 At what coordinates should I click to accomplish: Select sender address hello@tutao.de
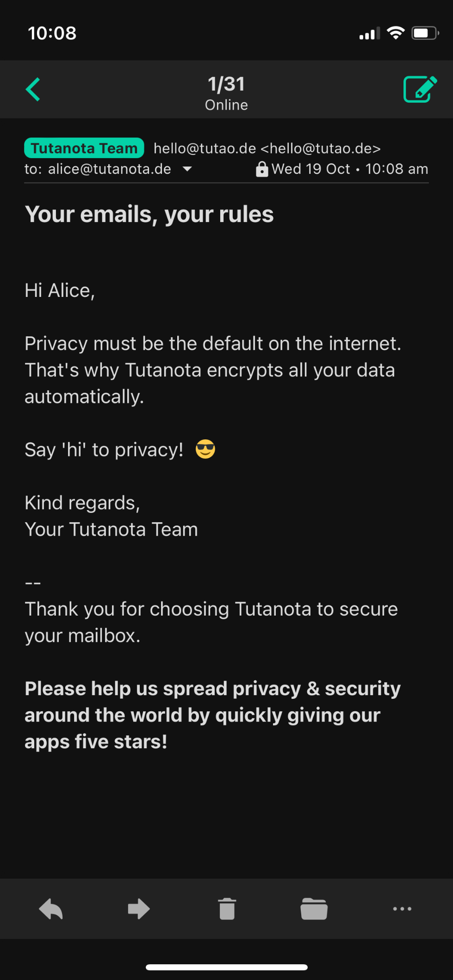tap(267, 148)
